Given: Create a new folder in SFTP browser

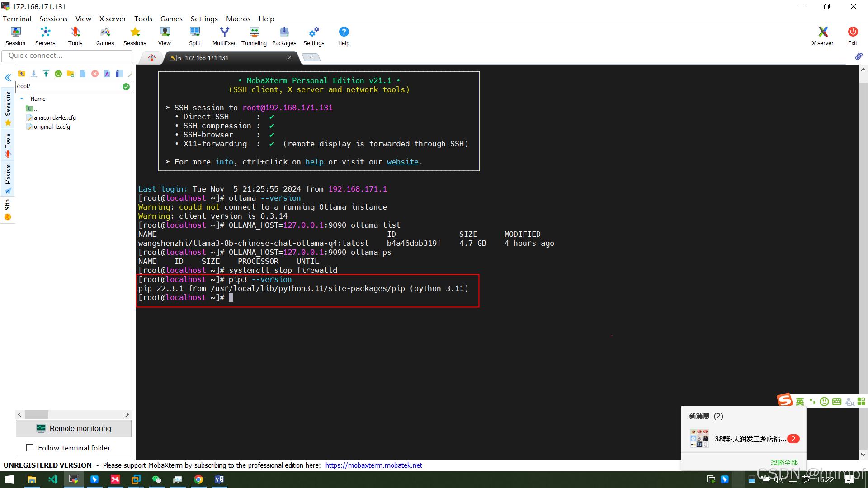Looking at the screenshot, I should [71, 74].
